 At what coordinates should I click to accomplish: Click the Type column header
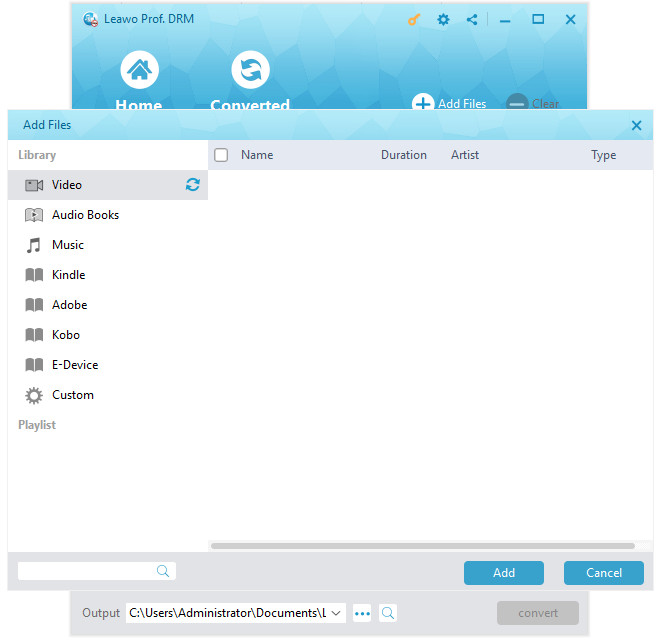(603, 155)
